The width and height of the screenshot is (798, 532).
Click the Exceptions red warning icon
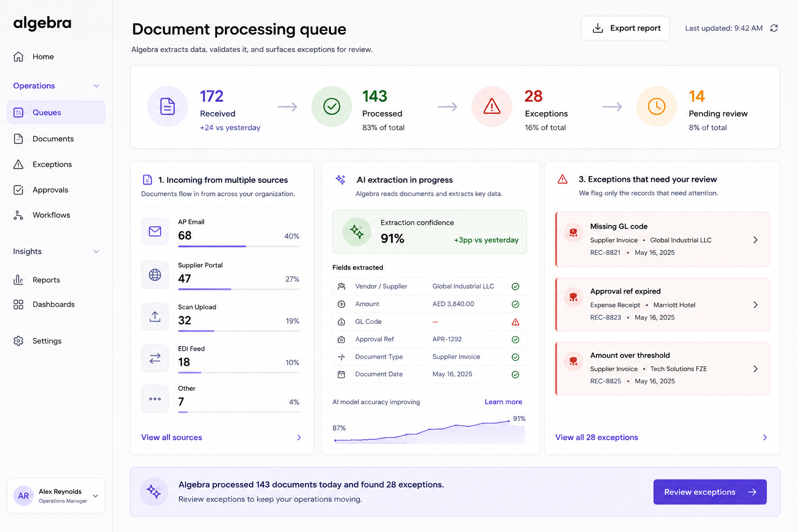tap(491, 107)
